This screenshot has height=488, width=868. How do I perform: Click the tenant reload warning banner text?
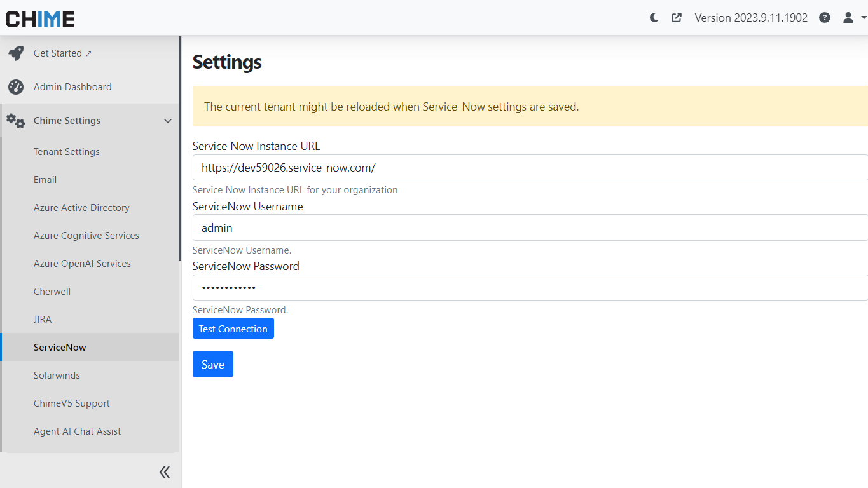click(x=391, y=107)
